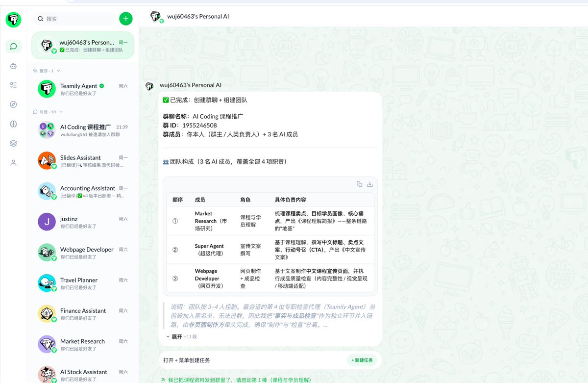Viewport: 588px width, 383px height.
Task: Click the 成员 column header
Action: [x=200, y=200]
